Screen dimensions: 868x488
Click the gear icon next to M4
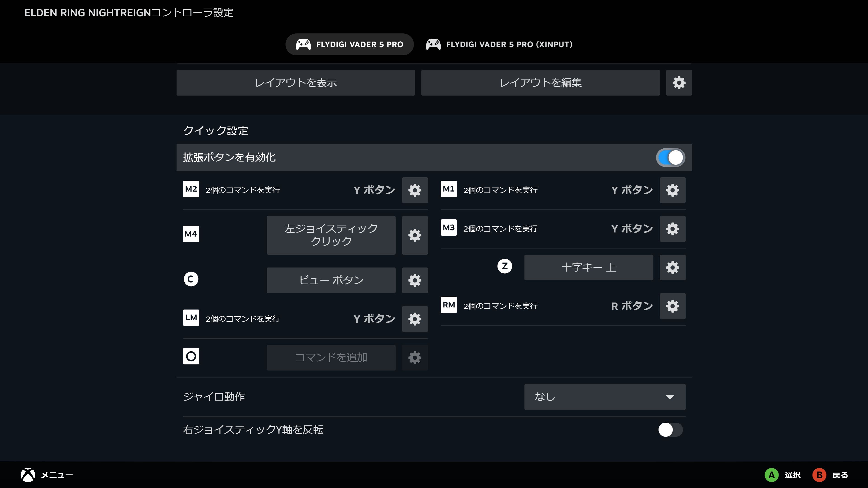[x=415, y=235]
